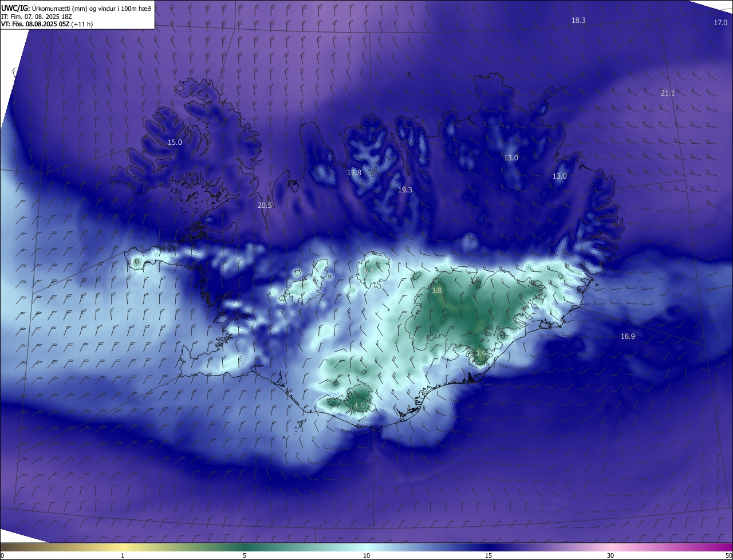Image resolution: width=733 pixels, height=560 pixels.
Task: Click the UWC/IG Úrkomumætti title line
Action: (76, 8)
